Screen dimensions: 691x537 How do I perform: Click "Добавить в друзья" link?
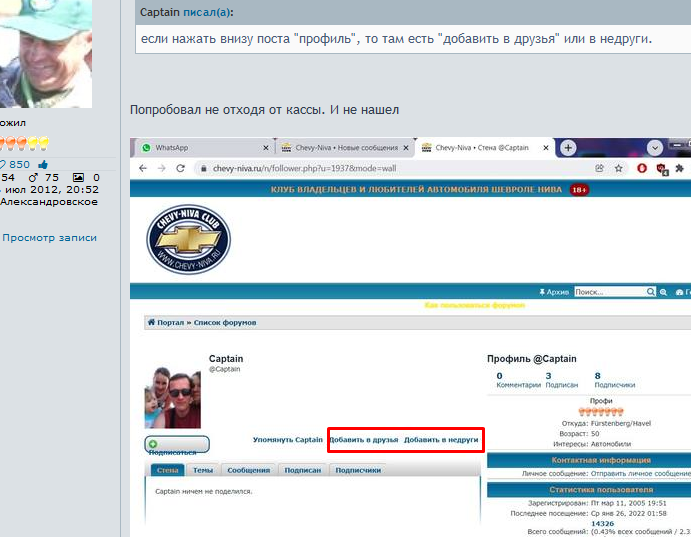click(x=364, y=440)
